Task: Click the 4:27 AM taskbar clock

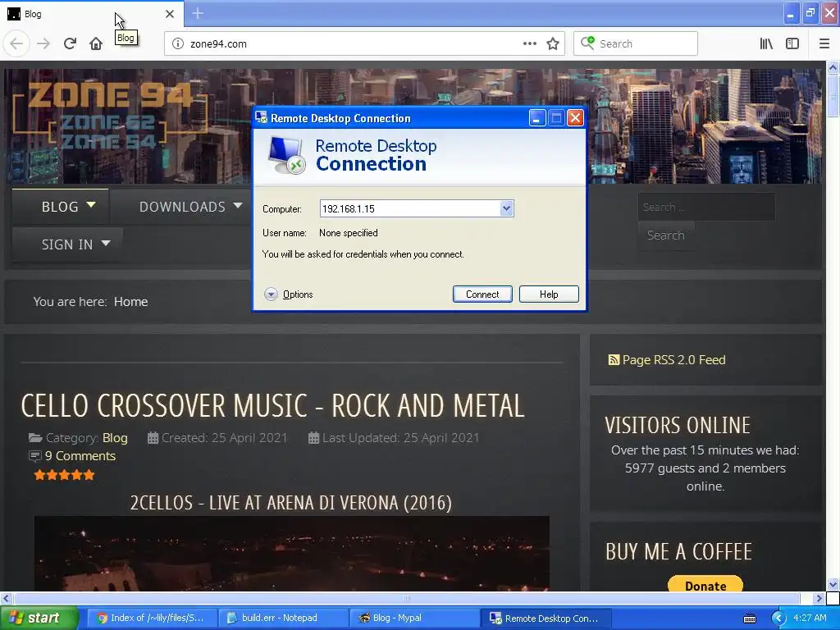Action: pos(810,619)
